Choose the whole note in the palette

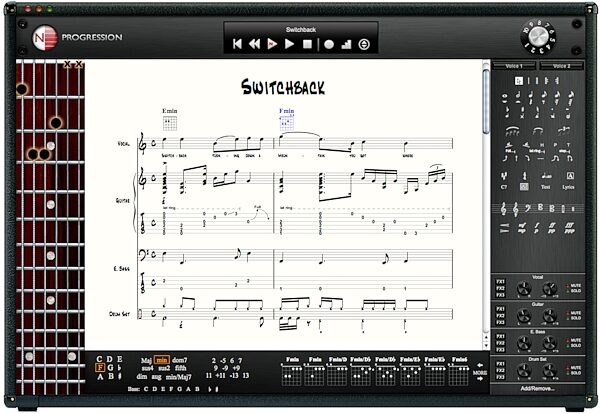(504, 96)
